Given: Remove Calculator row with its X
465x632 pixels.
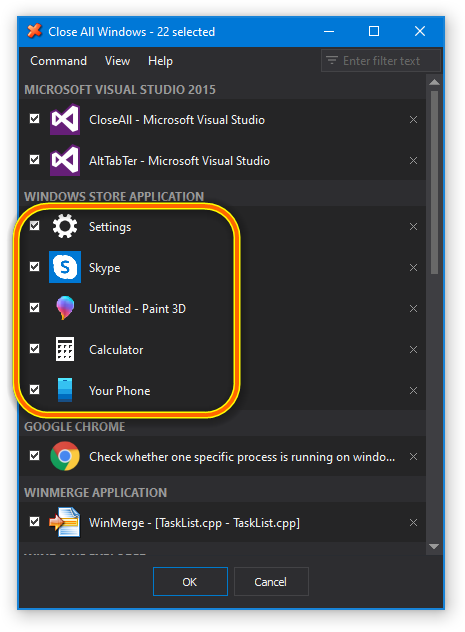Looking at the screenshot, I should [413, 349].
